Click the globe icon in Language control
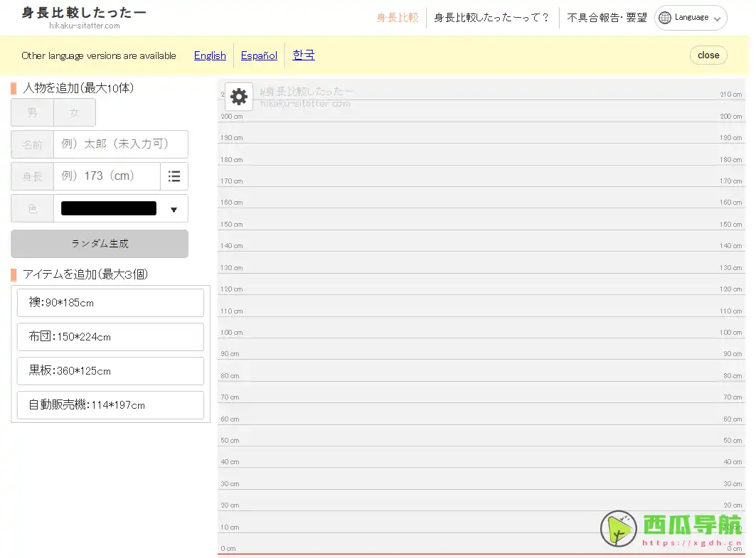Viewport: 756px width, 558px height. [x=664, y=17]
